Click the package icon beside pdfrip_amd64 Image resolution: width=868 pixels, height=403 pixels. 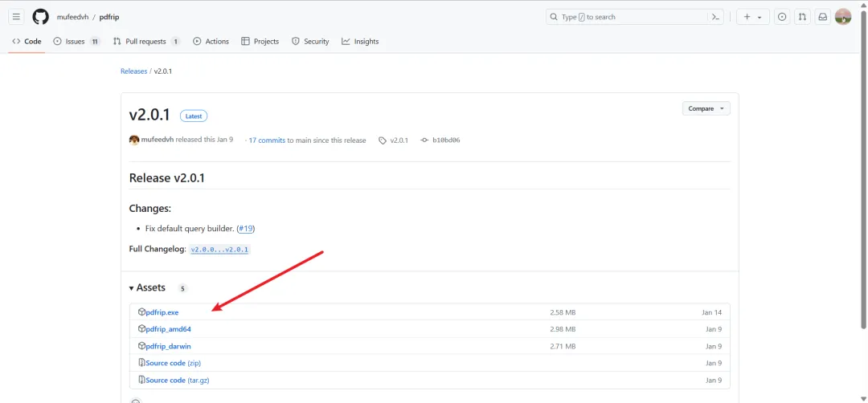(x=141, y=329)
